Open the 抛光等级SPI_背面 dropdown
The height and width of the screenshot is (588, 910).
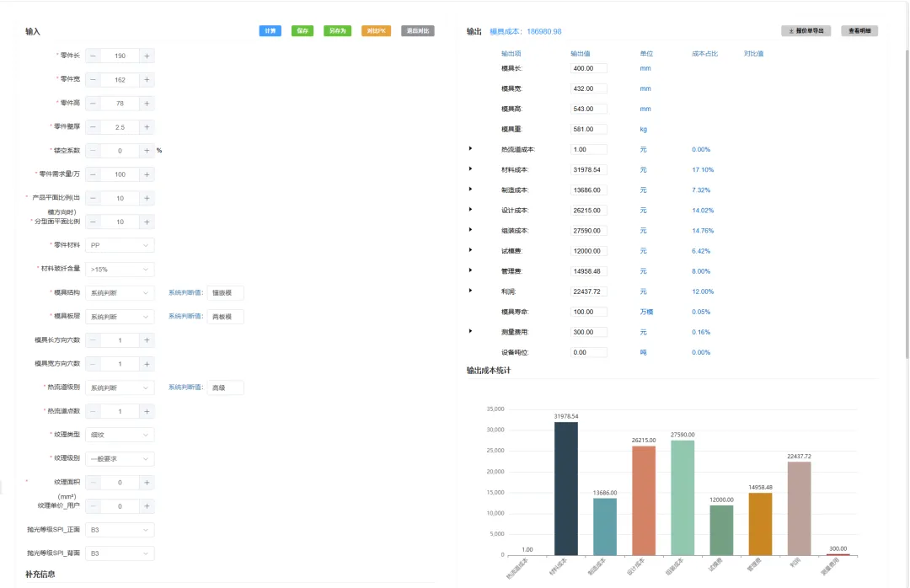(120, 553)
